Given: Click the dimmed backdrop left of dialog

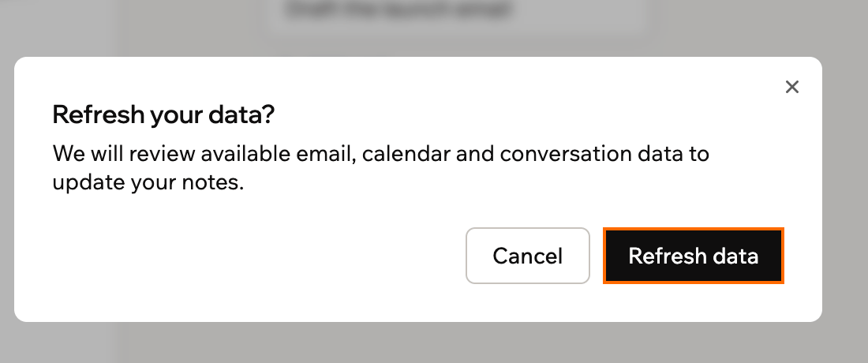Looking at the screenshot, I should tap(6, 188).
